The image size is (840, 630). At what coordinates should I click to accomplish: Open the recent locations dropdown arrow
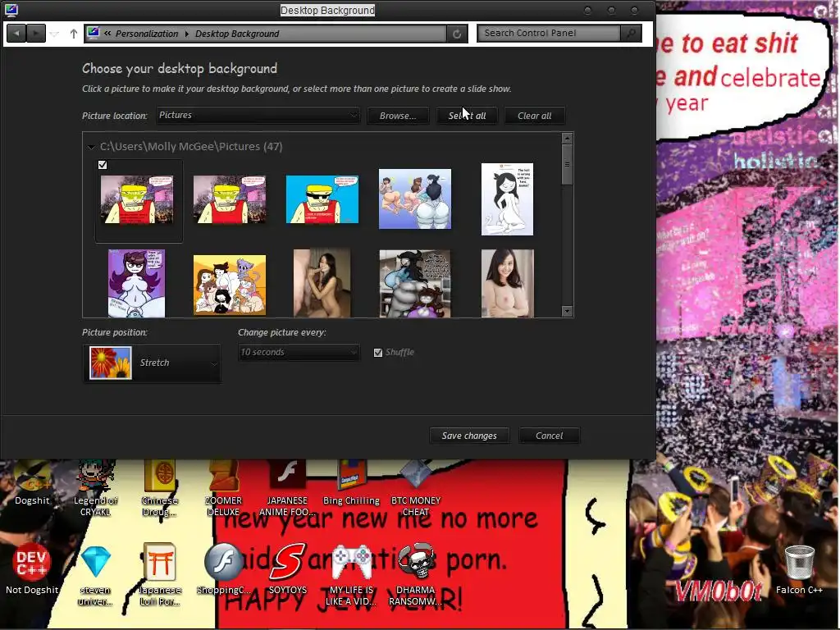click(x=54, y=34)
